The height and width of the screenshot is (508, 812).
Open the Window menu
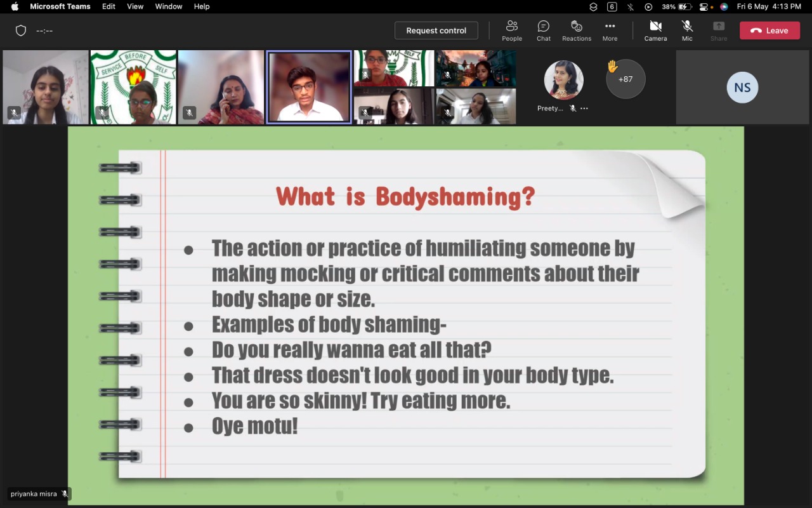coord(168,6)
